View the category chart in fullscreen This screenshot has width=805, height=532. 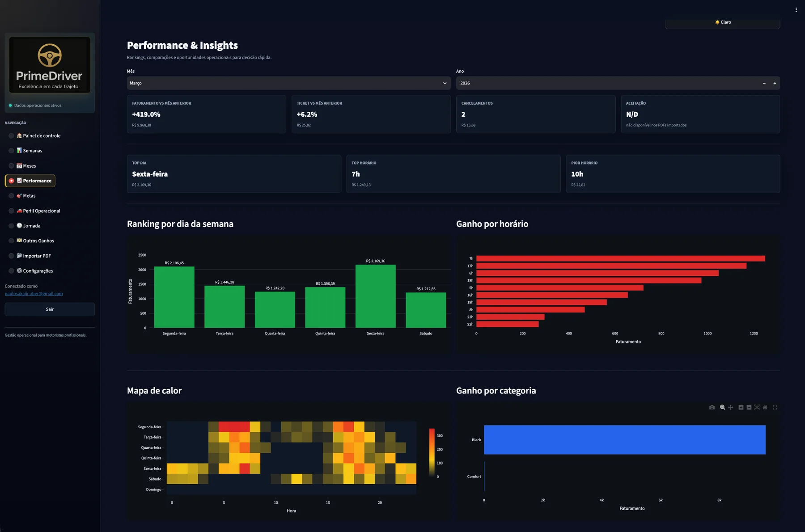[x=775, y=407]
